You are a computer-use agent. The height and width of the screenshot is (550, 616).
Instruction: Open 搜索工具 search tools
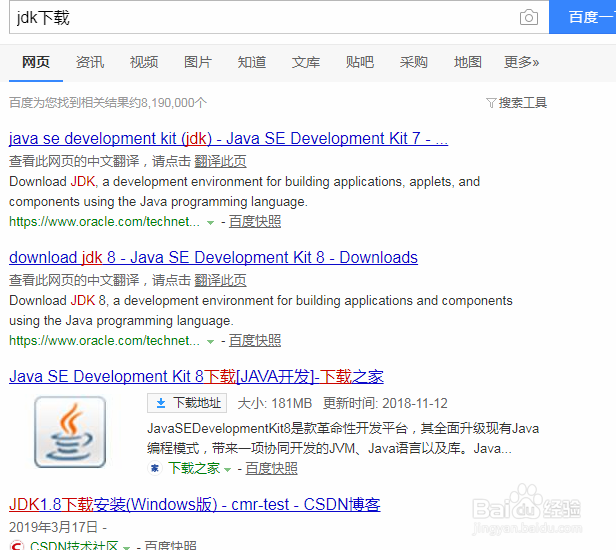[522, 103]
